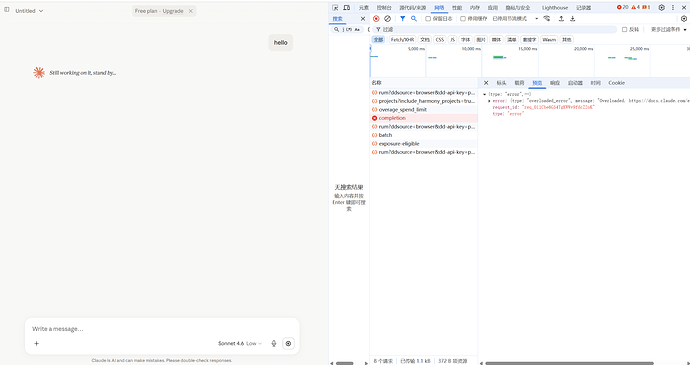This screenshot has height=365, width=690.
Task: Click the request_id value in preview
Action: (558, 107)
